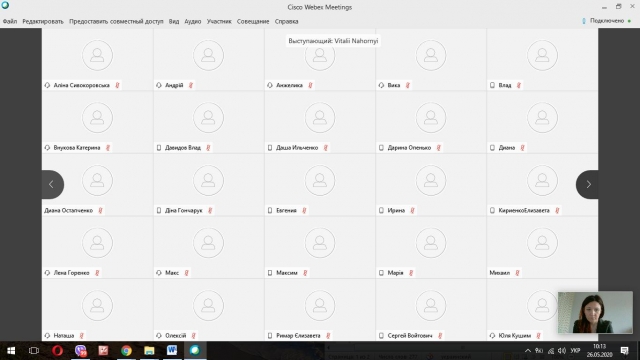The height and width of the screenshot is (360, 640).
Task: Open the notification center
Action: pos(624,351)
